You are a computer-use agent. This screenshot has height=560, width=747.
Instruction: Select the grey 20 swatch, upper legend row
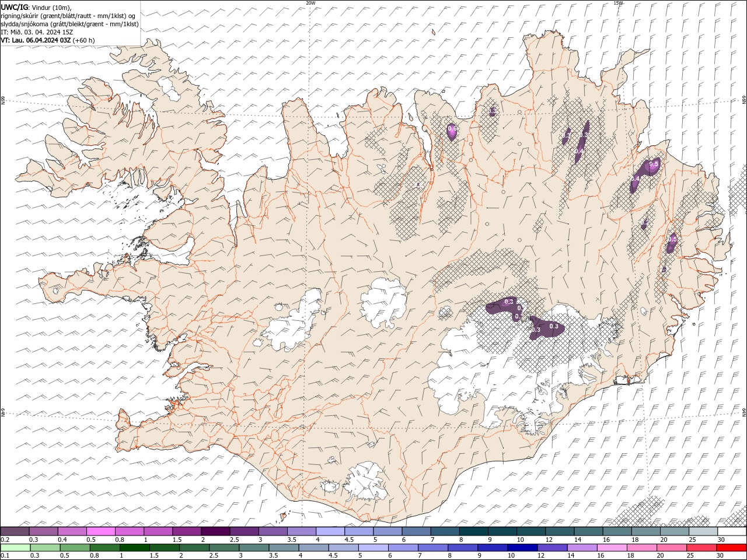point(674,531)
